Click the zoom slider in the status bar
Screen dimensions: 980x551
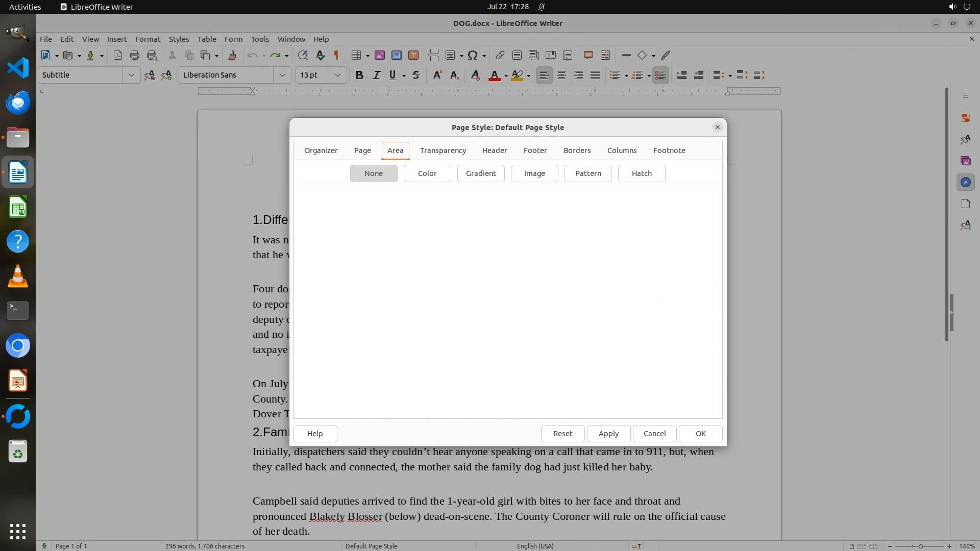point(920,546)
